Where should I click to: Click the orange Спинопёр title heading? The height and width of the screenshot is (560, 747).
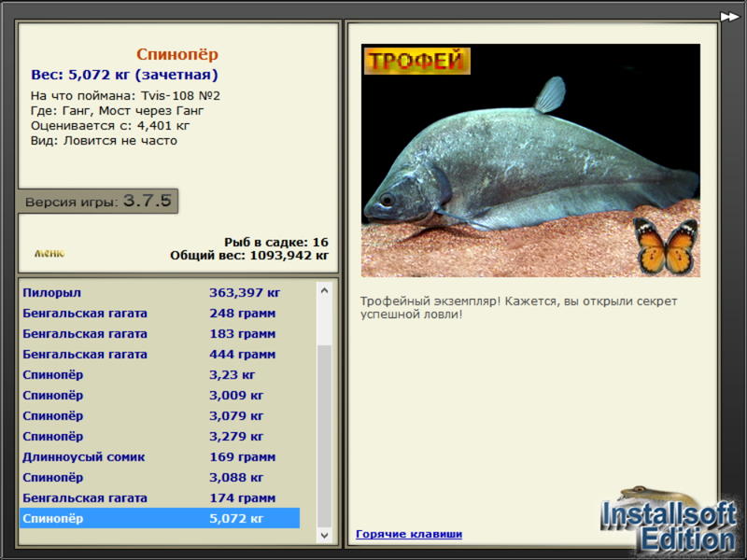177,54
